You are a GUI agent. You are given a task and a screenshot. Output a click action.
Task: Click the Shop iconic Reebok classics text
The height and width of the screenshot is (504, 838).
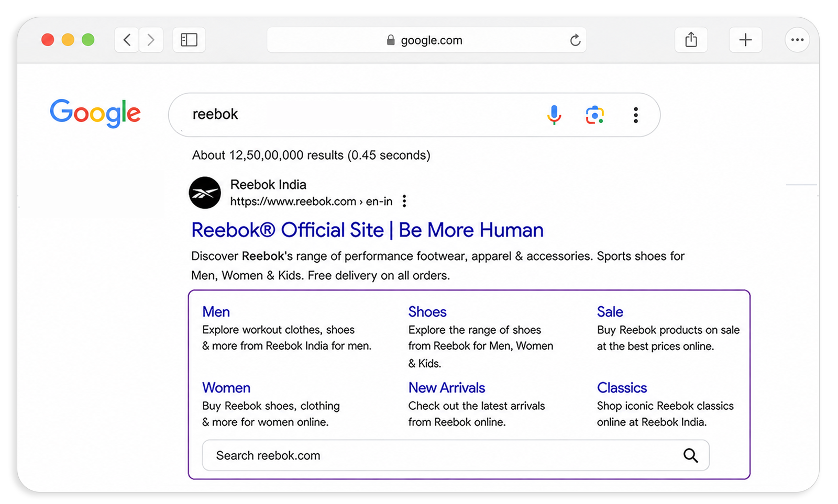665,406
